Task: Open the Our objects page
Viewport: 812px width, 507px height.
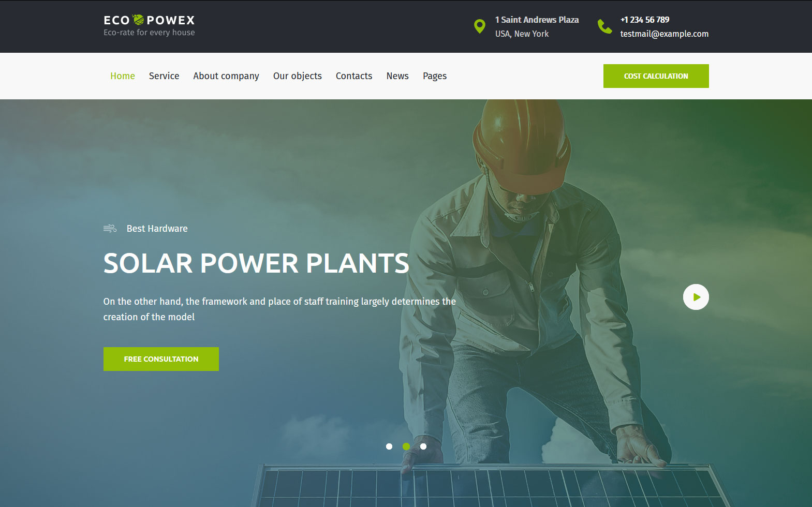Action: [x=298, y=76]
